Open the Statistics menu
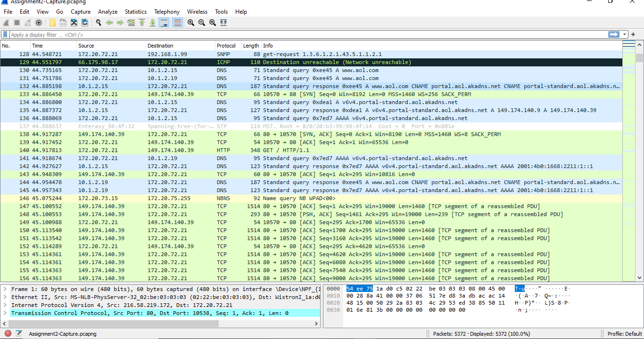This screenshot has height=339, width=644. [136, 11]
